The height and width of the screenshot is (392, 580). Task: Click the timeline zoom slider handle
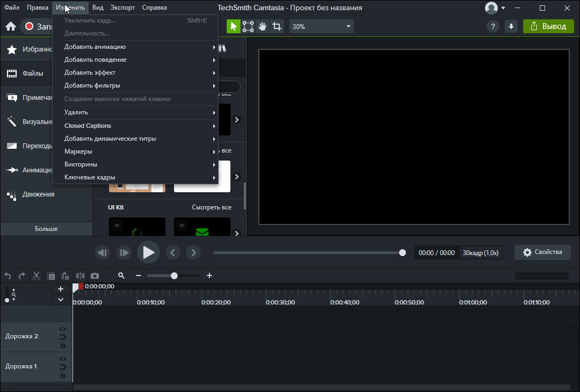(174, 275)
